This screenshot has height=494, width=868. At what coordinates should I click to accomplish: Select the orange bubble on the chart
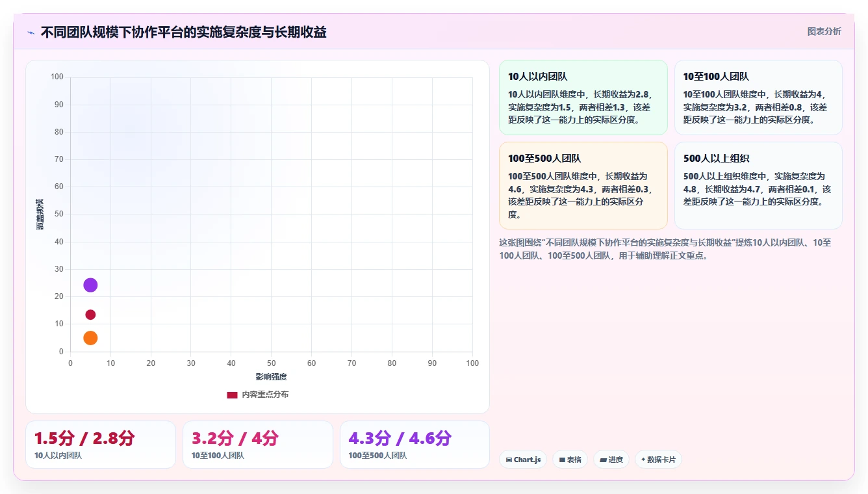click(90, 338)
